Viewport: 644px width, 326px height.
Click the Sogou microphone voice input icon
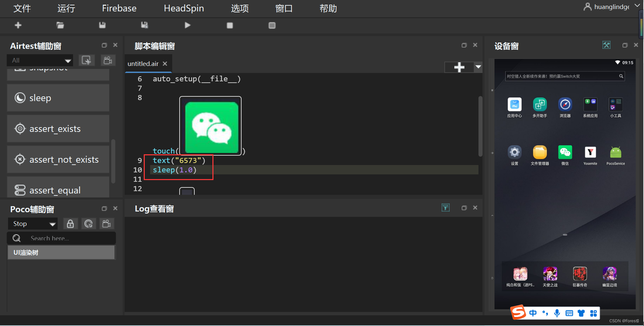(557, 313)
